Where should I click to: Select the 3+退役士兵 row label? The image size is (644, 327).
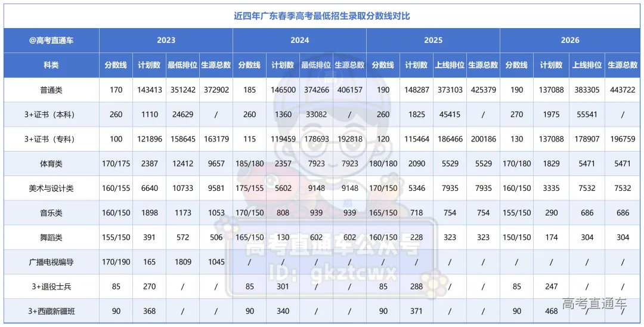(x=51, y=286)
